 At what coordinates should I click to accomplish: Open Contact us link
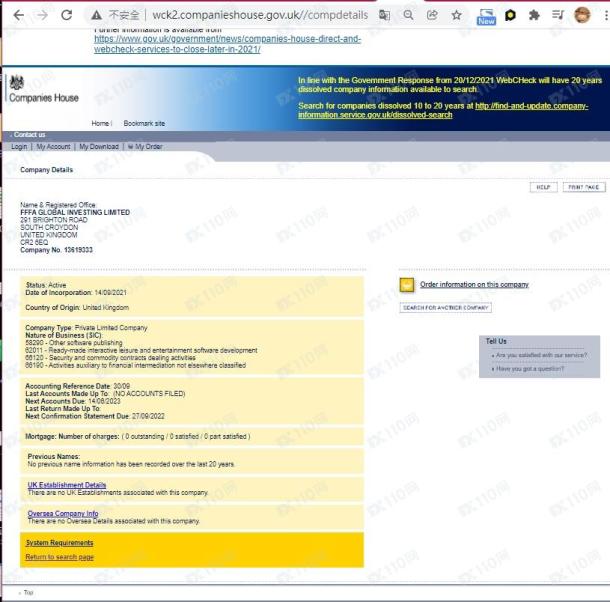coord(29,135)
